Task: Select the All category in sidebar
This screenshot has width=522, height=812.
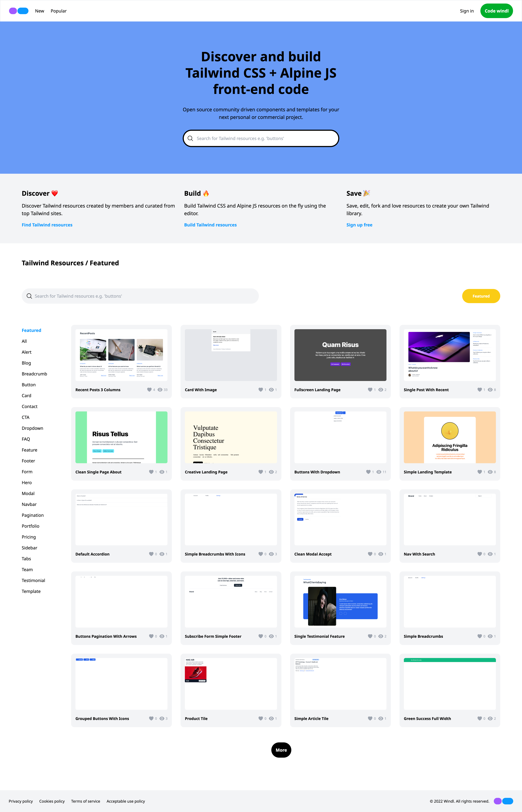Action: click(x=24, y=341)
